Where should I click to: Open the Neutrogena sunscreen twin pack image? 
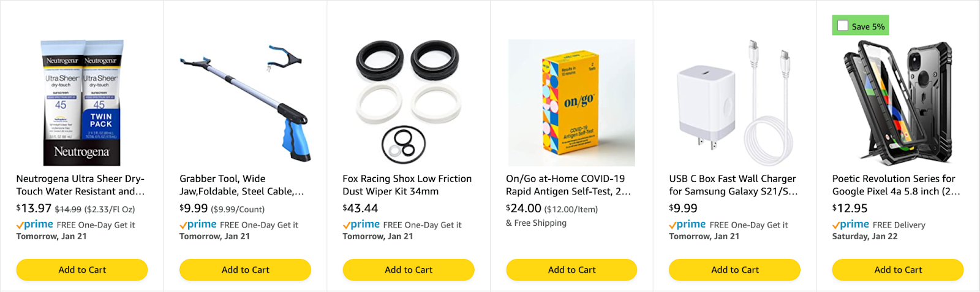[82, 103]
